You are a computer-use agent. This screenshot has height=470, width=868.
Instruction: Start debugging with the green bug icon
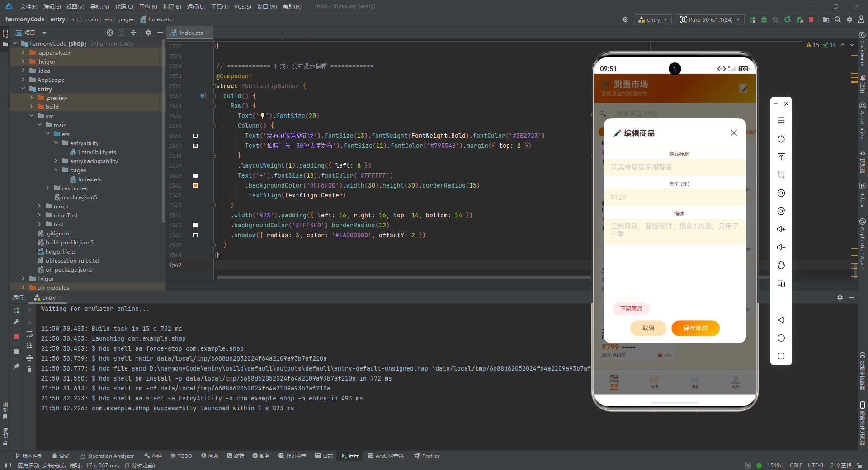764,20
